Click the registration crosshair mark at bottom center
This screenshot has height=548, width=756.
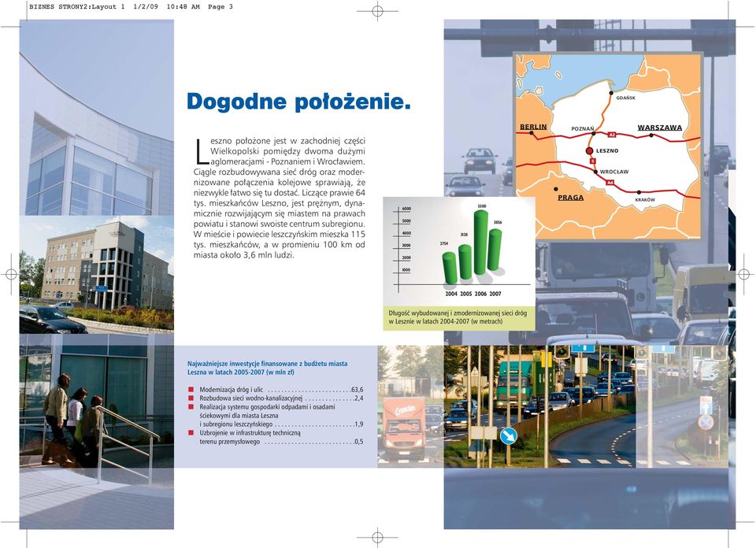377,536
